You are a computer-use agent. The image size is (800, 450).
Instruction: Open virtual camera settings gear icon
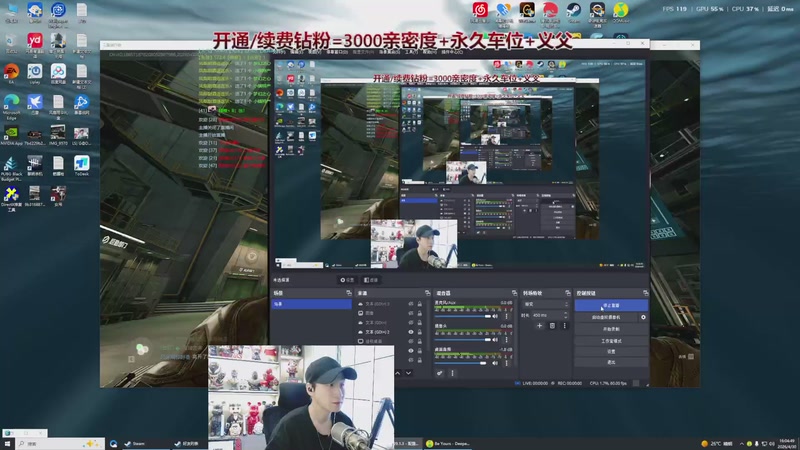pyautogui.click(x=643, y=317)
